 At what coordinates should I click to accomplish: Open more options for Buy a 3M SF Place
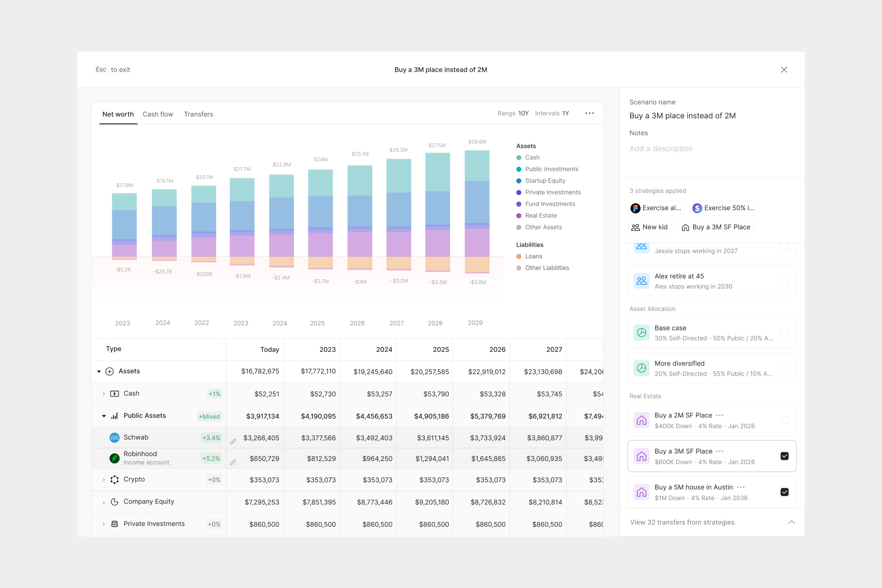(x=720, y=451)
